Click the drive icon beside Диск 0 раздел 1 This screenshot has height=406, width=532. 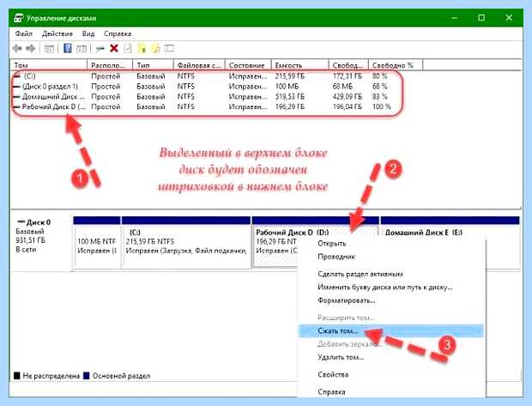(16, 87)
